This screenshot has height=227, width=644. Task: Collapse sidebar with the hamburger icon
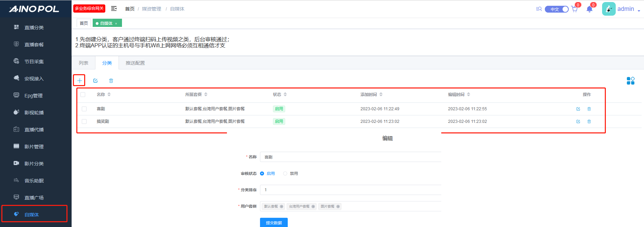point(114,9)
